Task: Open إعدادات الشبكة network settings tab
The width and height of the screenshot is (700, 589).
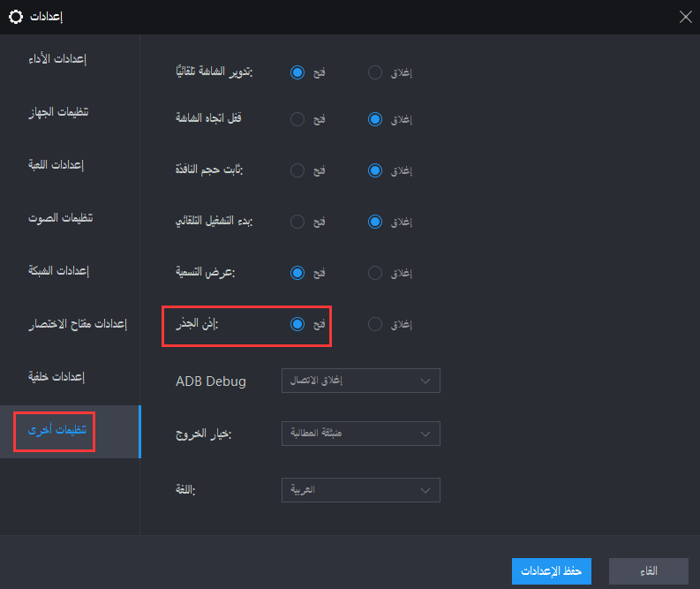Action: tap(58, 270)
